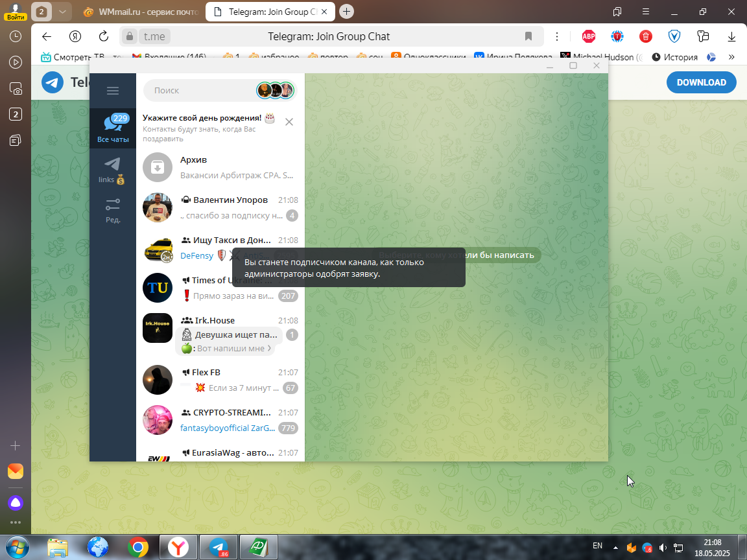Click the Flex FB dark avatar

pyautogui.click(x=158, y=380)
